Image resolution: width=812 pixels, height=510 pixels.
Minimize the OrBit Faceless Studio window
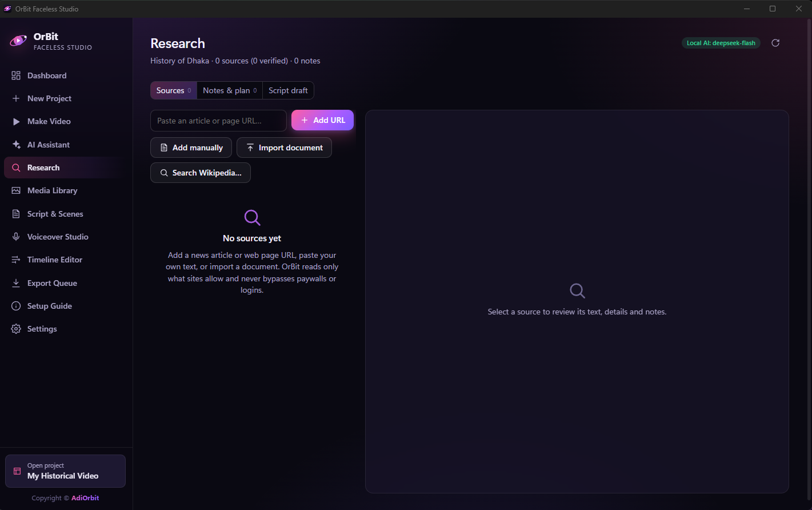pos(747,9)
